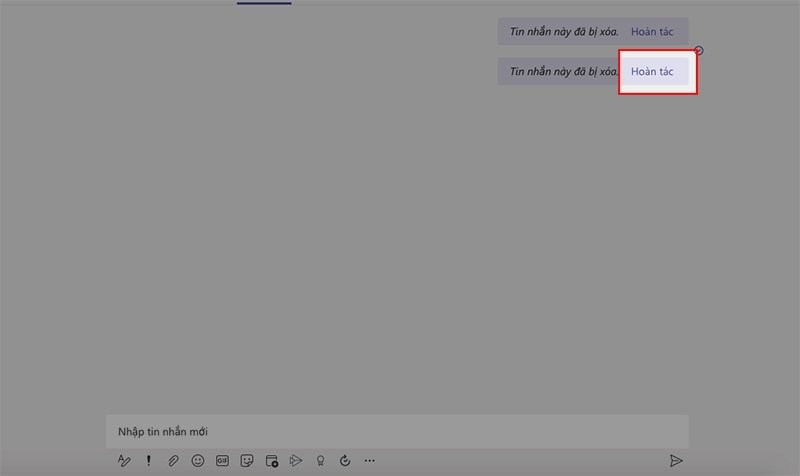This screenshot has height=476, width=800.
Task: Send the message with paper plane icon
Action: click(676, 461)
